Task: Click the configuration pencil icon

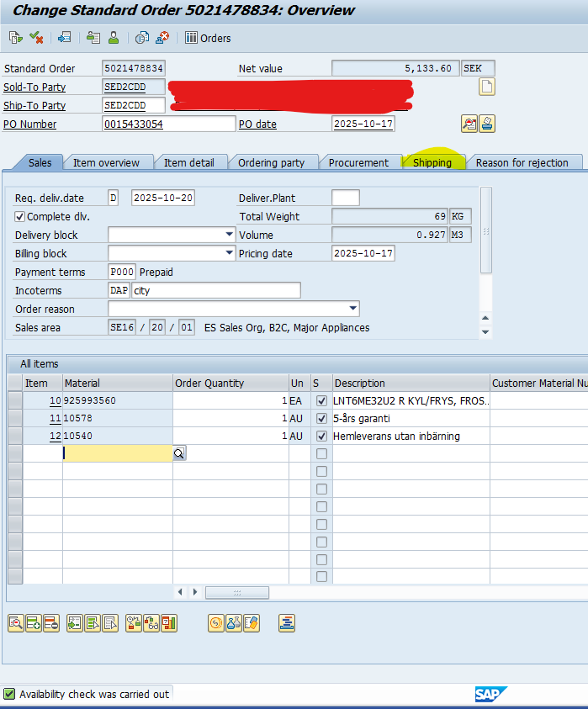Action: pyautogui.click(x=252, y=623)
